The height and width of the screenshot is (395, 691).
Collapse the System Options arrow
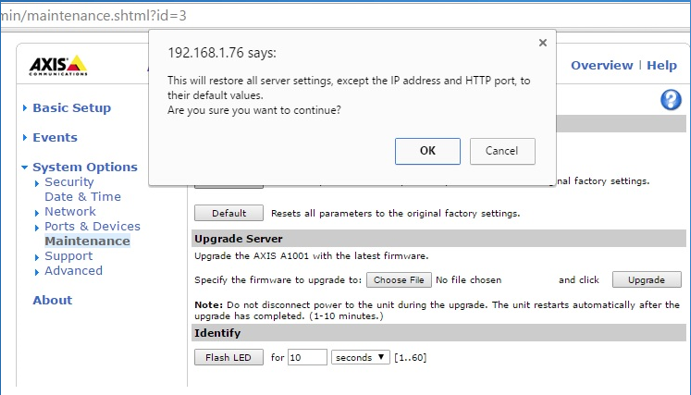[25, 167]
